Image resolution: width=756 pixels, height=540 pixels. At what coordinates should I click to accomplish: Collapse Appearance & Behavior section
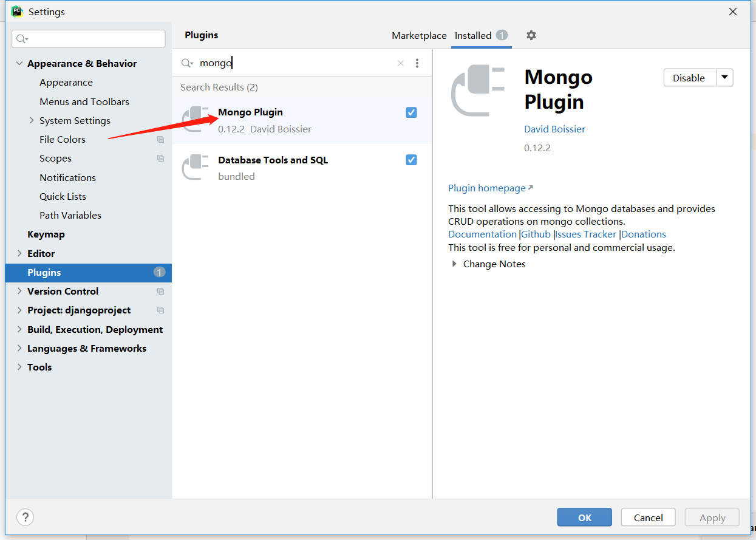click(x=19, y=64)
